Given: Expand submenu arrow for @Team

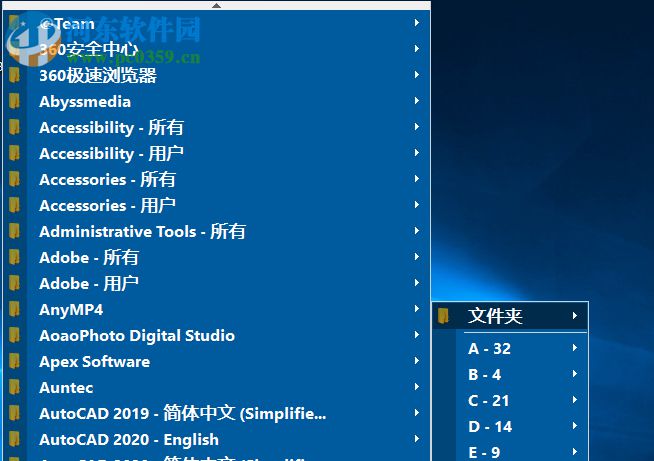Looking at the screenshot, I should pyautogui.click(x=417, y=23).
